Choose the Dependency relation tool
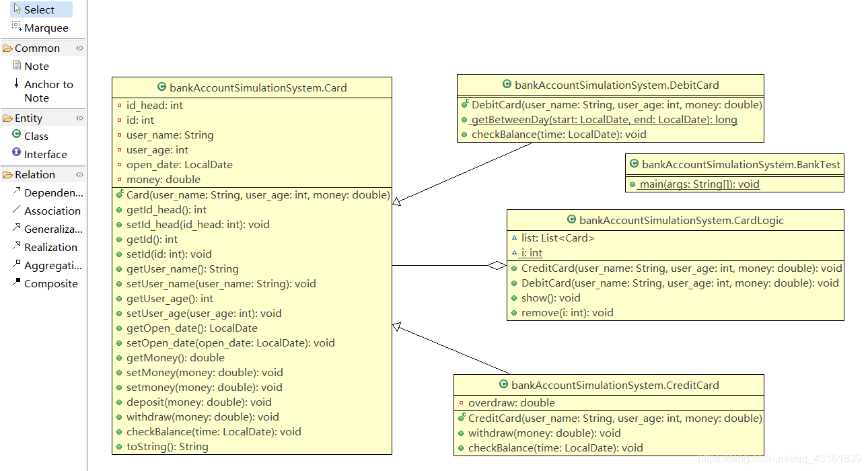 pyautogui.click(x=47, y=192)
